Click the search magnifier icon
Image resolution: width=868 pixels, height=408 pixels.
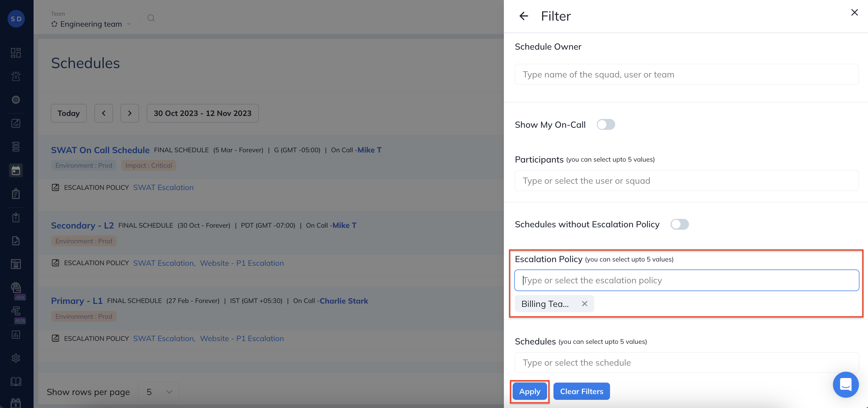coord(151,18)
